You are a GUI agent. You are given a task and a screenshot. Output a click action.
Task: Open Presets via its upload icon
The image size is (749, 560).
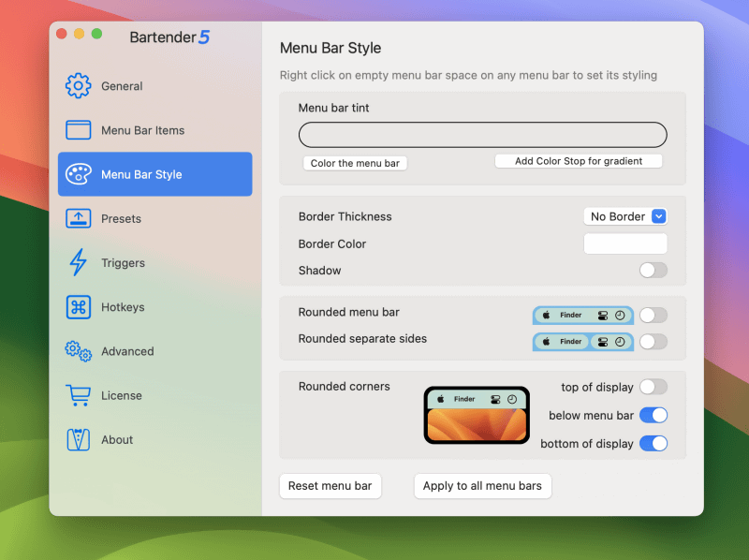(x=80, y=218)
